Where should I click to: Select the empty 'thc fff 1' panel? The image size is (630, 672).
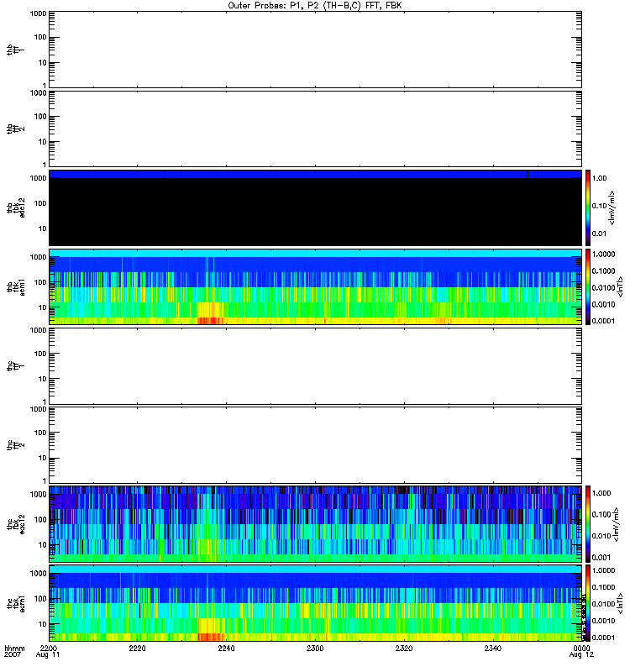(316, 366)
